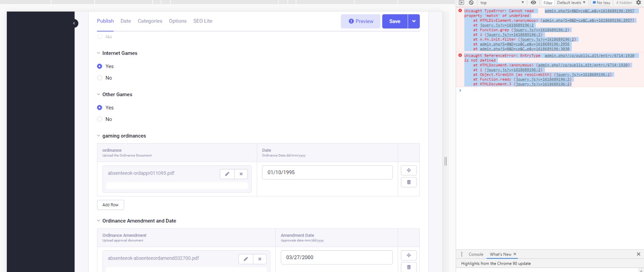Clear the DevTools console
The width and height of the screenshot is (644, 272).
pyautogui.click(x=471, y=3)
